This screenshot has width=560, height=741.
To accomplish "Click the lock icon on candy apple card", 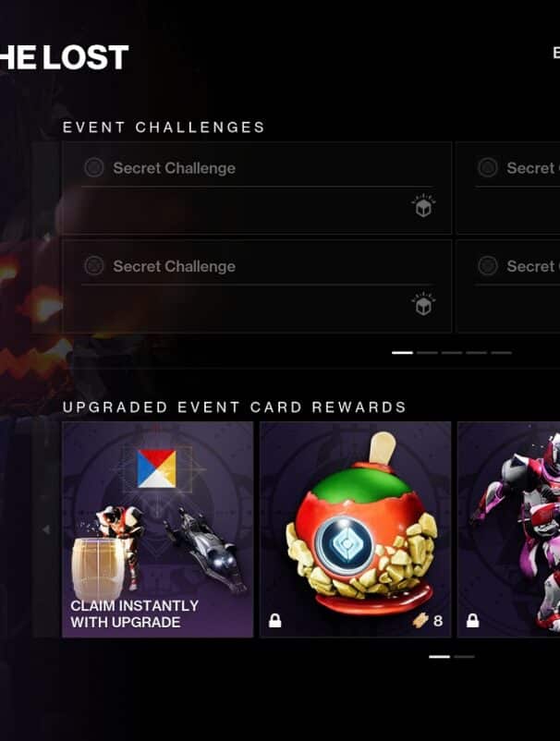I will [275, 621].
